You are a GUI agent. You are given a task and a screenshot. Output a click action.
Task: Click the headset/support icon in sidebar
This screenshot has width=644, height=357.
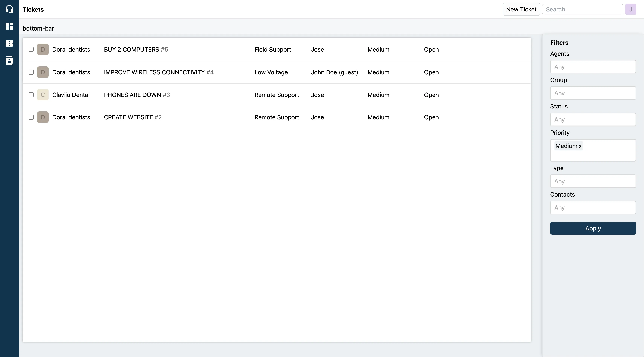tap(9, 9)
